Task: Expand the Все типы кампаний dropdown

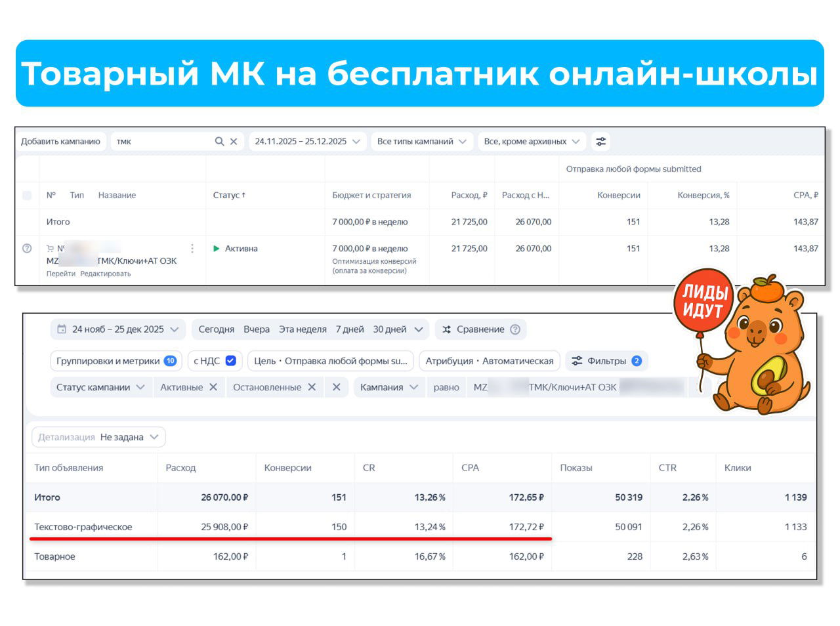Action: pos(421,142)
